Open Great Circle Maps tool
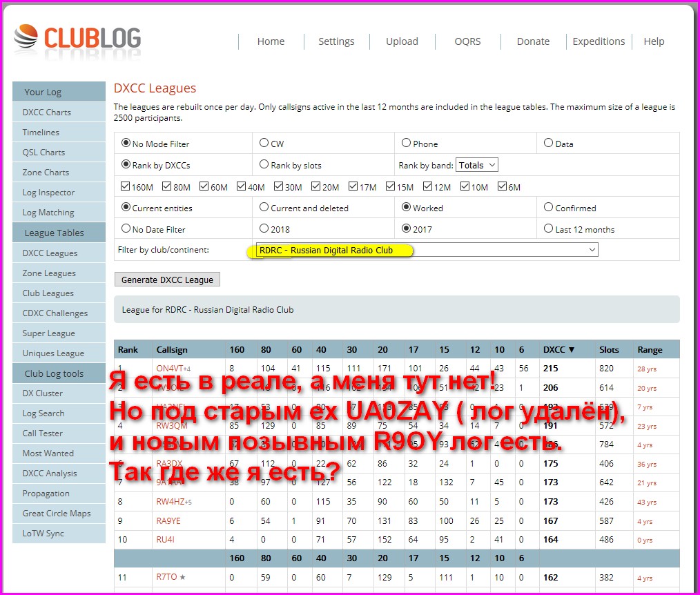 tap(57, 514)
